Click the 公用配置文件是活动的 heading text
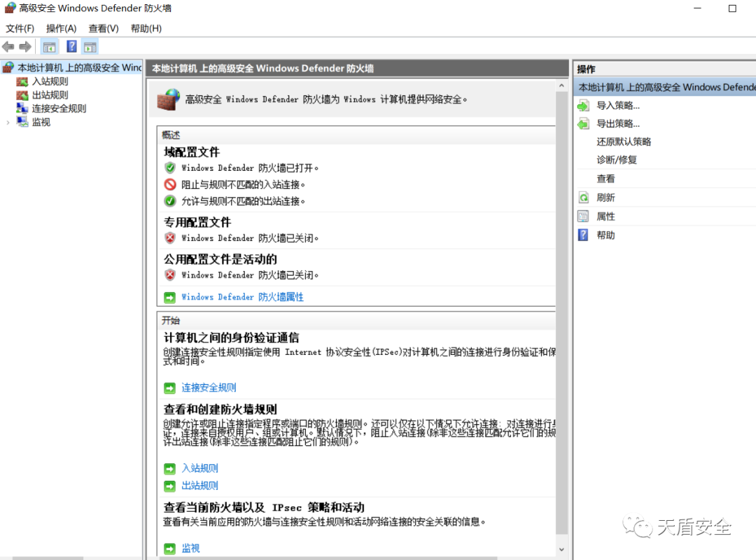Image resolution: width=756 pixels, height=560 pixels. point(220,260)
